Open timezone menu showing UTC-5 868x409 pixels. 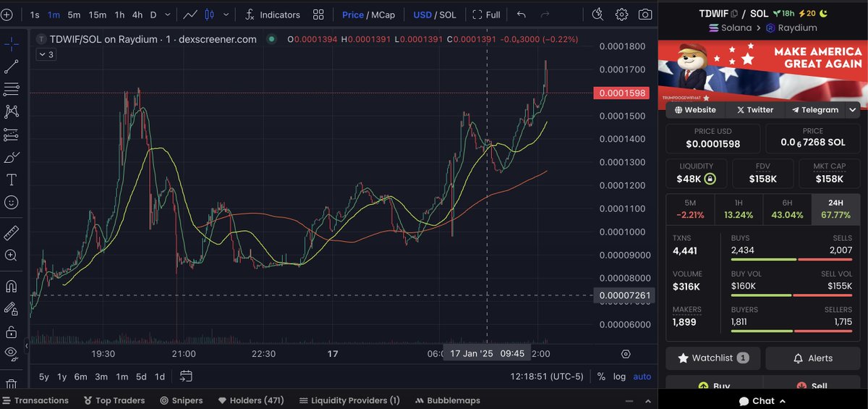pos(547,376)
